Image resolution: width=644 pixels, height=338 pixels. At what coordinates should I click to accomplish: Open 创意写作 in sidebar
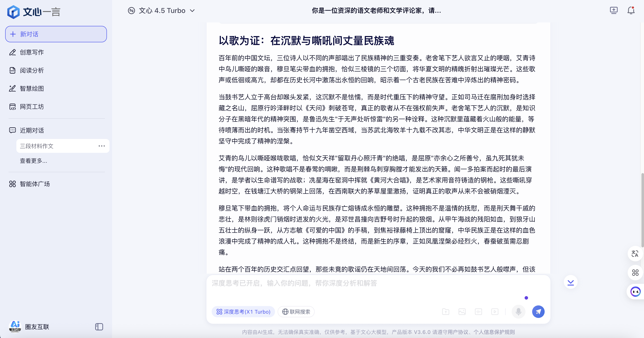coord(32,52)
